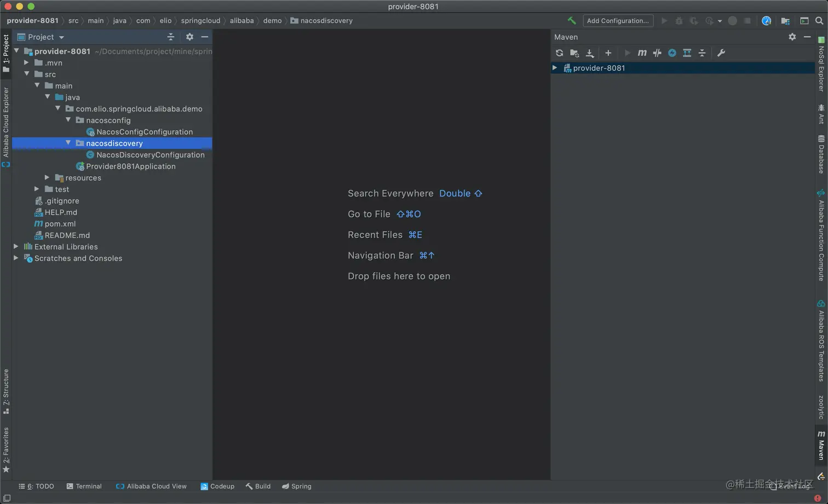Add Maven project with plus icon
This screenshot has height=504, width=828.
point(608,53)
